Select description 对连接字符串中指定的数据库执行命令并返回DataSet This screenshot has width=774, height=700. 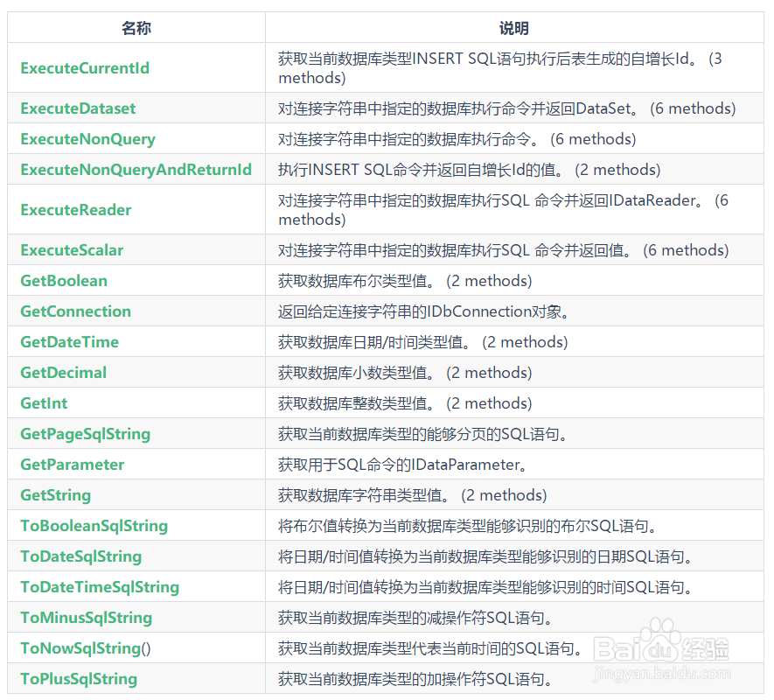pos(507,108)
